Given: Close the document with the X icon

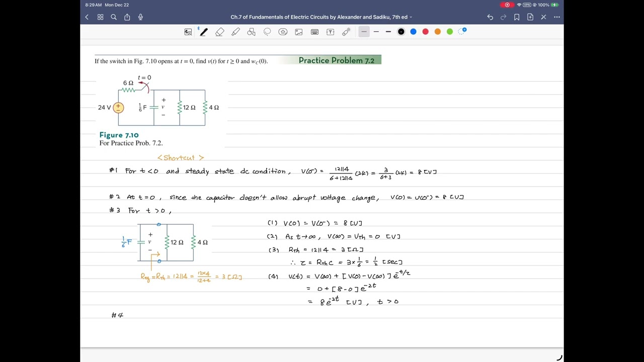Looking at the screenshot, I should [543, 17].
